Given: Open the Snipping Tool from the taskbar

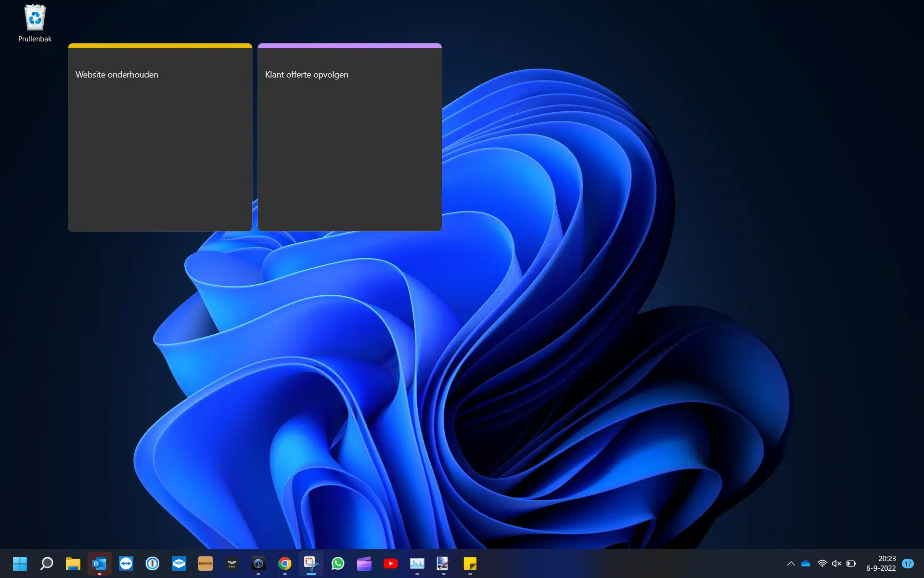Looking at the screenshot, I should (311, 564).
